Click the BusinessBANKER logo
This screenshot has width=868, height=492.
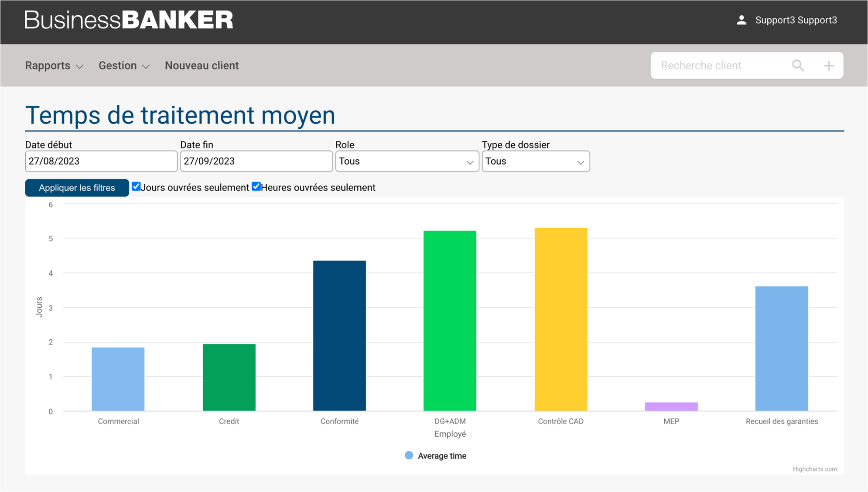[x=129, y=20]
